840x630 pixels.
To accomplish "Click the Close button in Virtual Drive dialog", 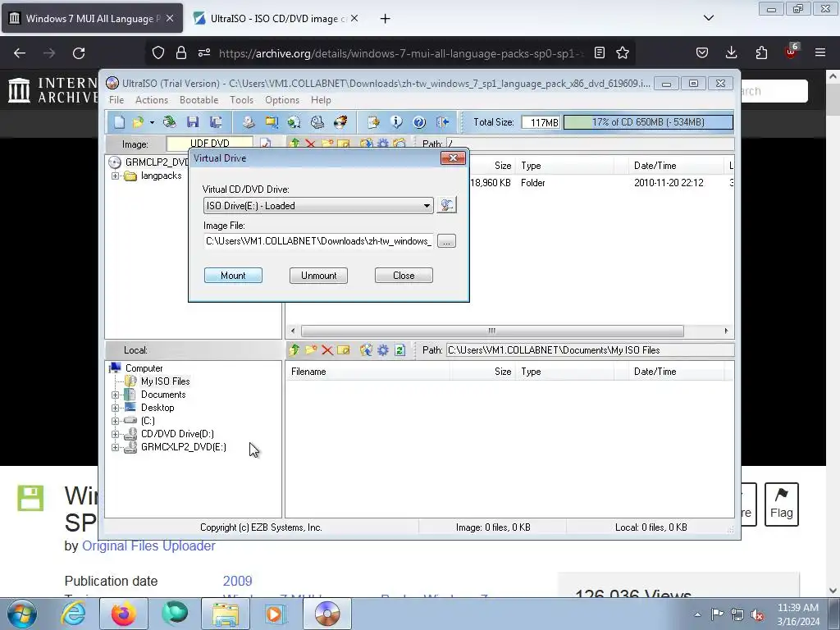I will 404,276.
